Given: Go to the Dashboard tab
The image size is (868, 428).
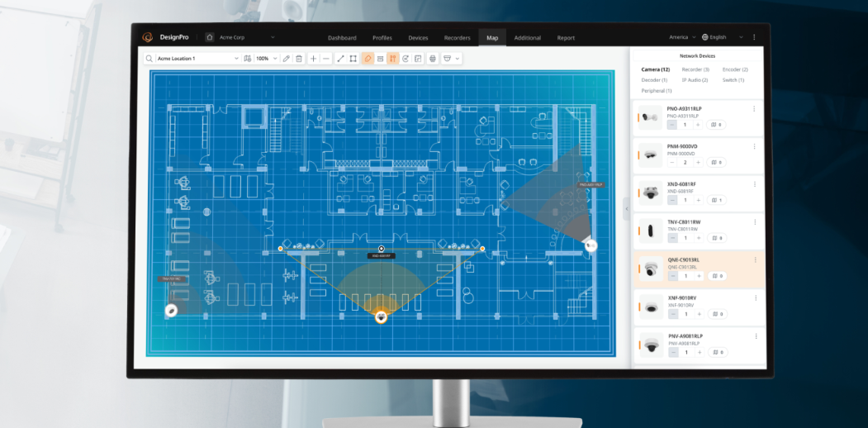Looking at the screenshot, I should tap(342, 38).
